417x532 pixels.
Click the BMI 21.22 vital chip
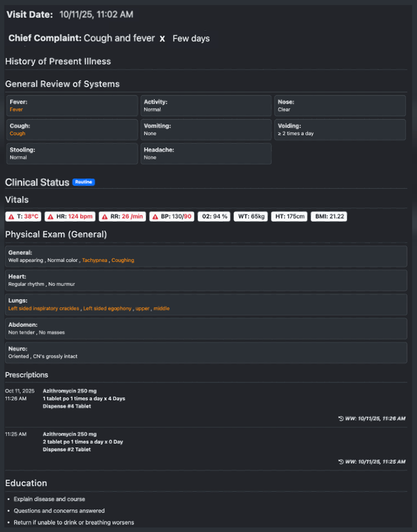[329, 217]
